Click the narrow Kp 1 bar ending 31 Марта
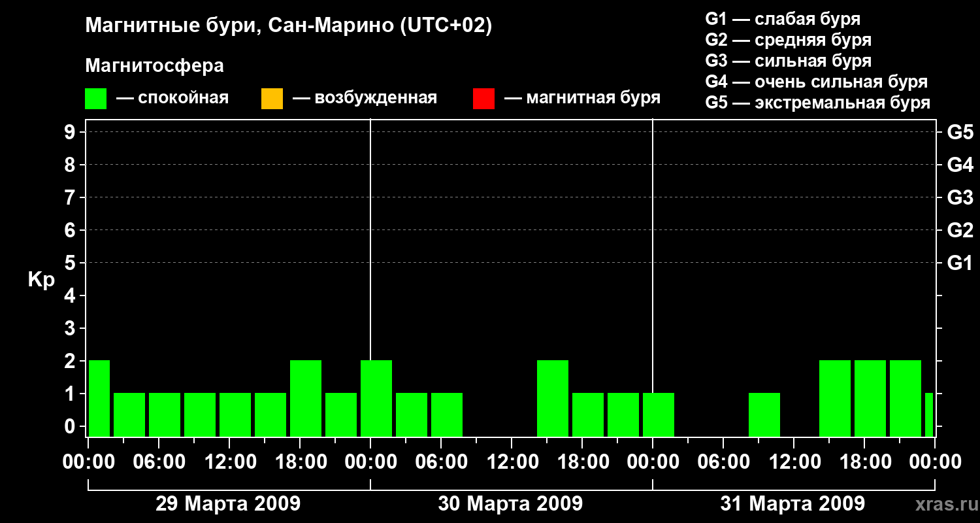The image size is (980, 523). pos(929,414)
